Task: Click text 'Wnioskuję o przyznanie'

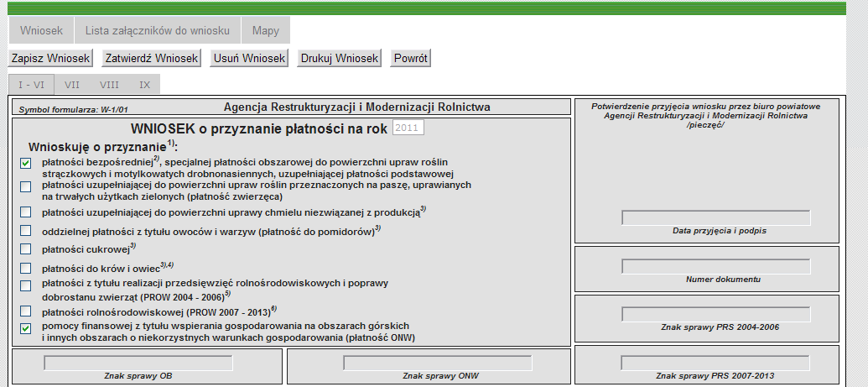Action: click(x=97, y=148)
